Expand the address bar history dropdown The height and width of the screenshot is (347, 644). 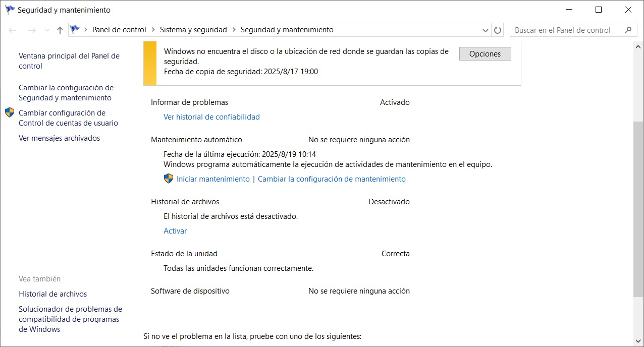(x=486, y=30)
